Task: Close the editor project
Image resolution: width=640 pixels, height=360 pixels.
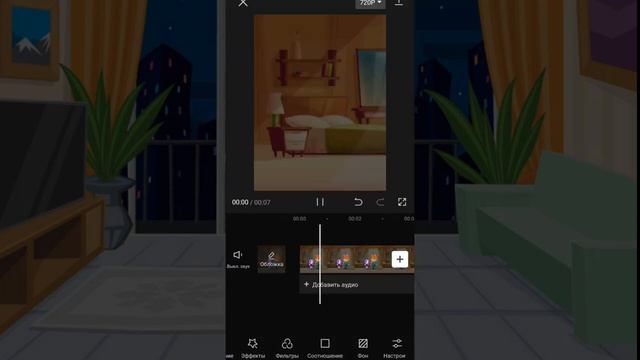Action: click(x=243, y=3)
